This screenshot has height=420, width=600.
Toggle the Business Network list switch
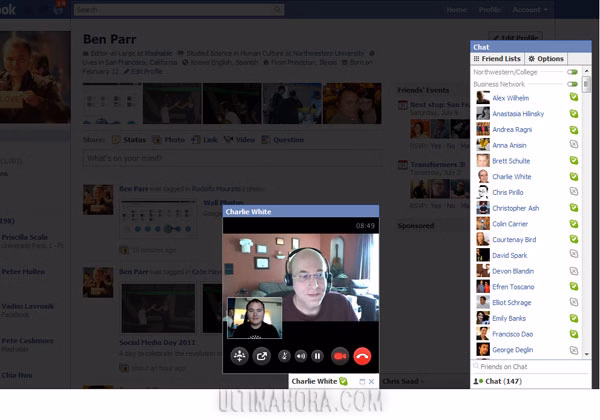click(572, 84)
